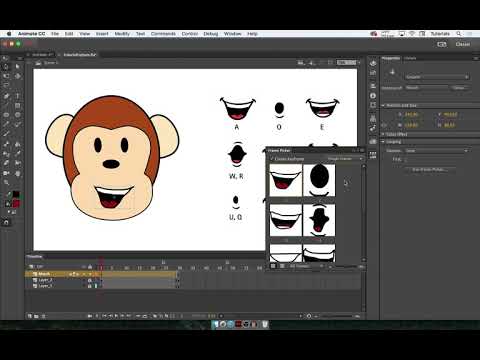Collapse the Position and Size section

click(x=384, y=105)
